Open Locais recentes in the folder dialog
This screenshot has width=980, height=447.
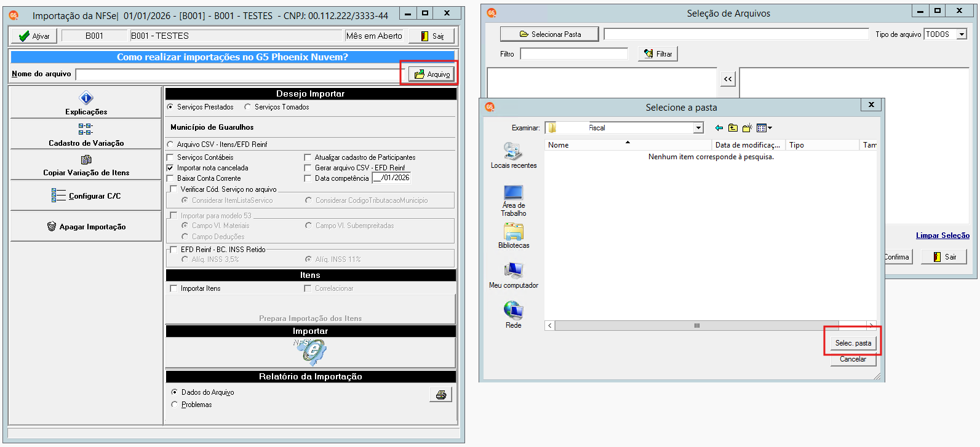coord(514,156)
